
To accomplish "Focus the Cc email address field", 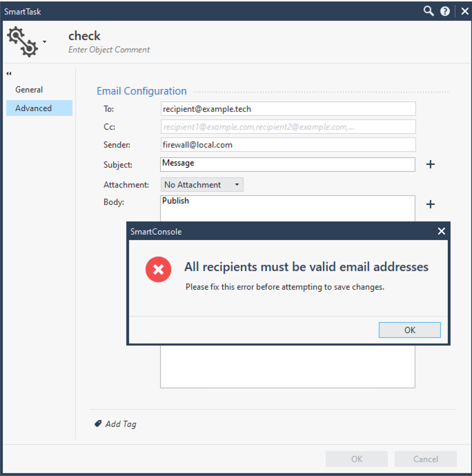I will (288, 127).
